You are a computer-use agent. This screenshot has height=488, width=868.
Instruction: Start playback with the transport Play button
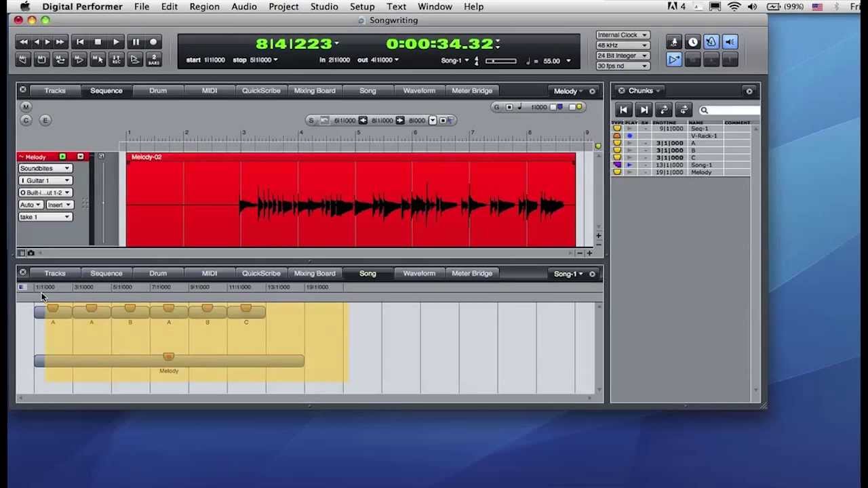click(116, 42)
